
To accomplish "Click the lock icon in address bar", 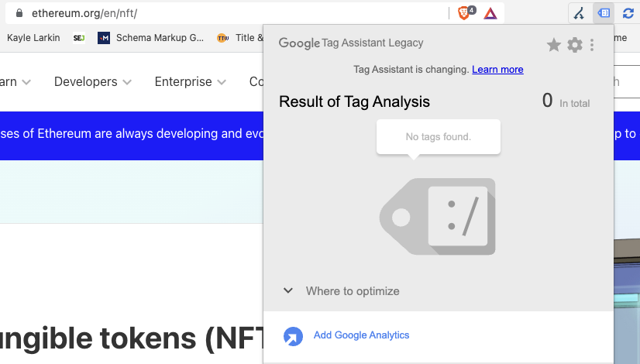I will pos(19,13).
